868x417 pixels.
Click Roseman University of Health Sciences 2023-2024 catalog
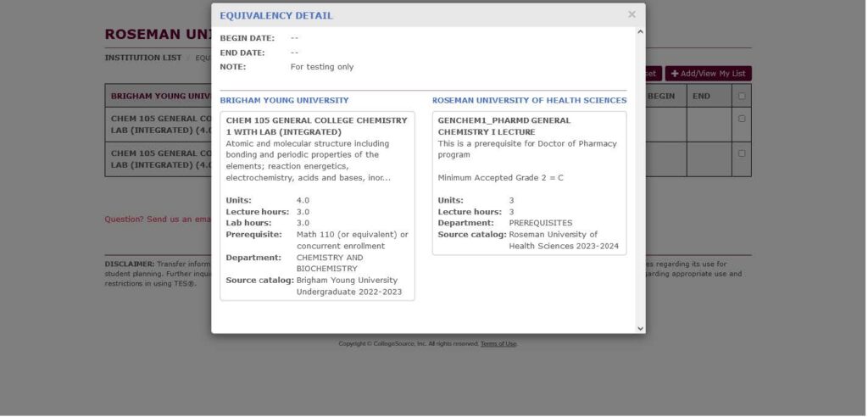(564, 241)
